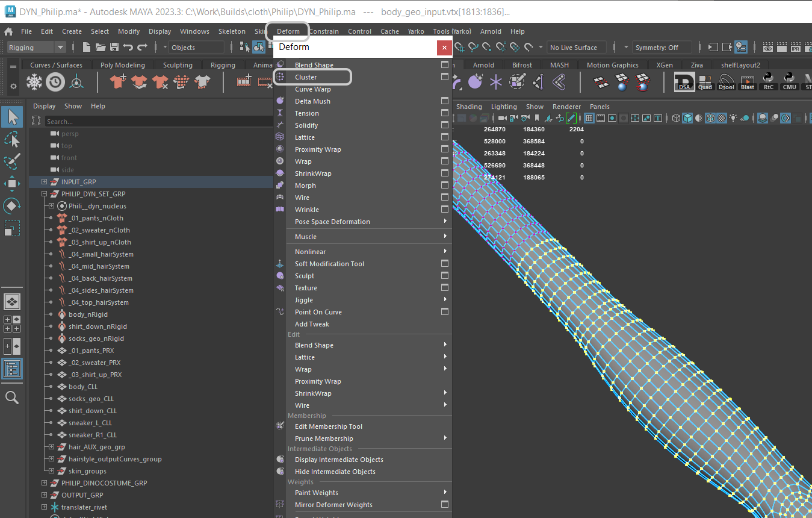Viewport: 812px width, 518px height.
Task: Toggle the resolution gate viewport button
Action: coord(612,118)
